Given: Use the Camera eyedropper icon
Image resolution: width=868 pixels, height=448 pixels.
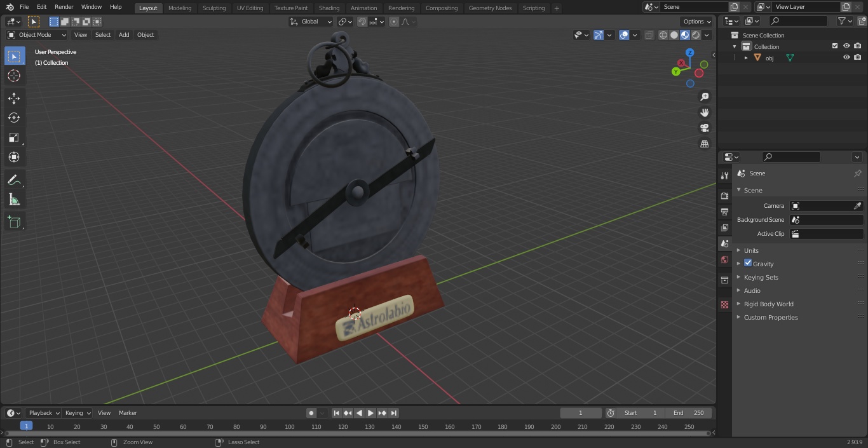Looking at the screenshot, I should (857, 206).
